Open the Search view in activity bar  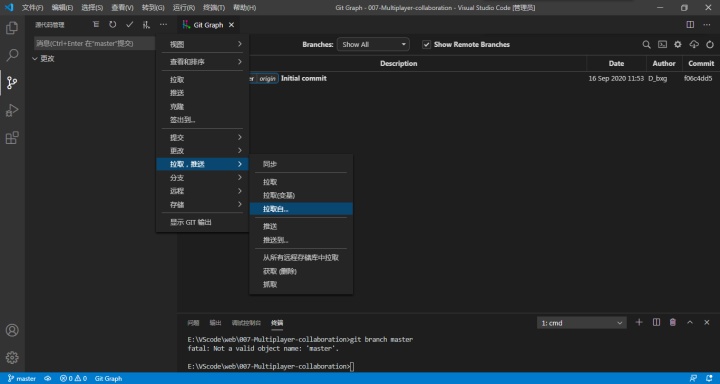(12, 55)
